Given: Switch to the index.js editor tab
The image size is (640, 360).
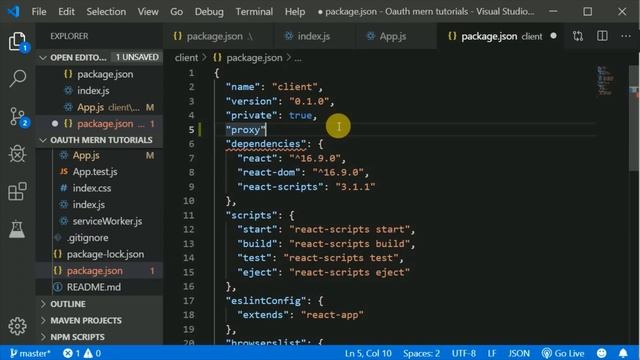Looking at the screenshot, I should (314, 36).
